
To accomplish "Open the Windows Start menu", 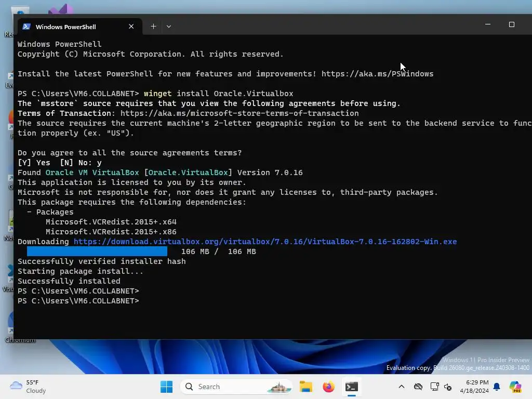I will 166,387.
